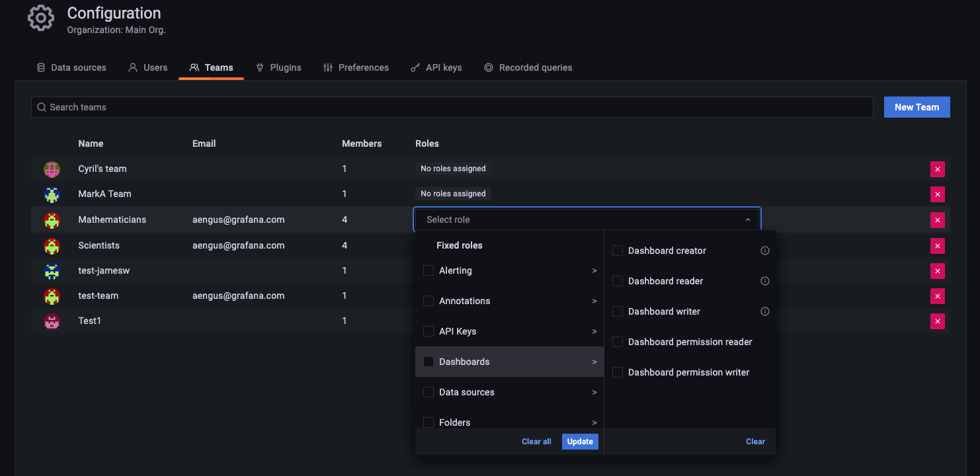Check the Dashboard permission reader role

pos(617,342)
